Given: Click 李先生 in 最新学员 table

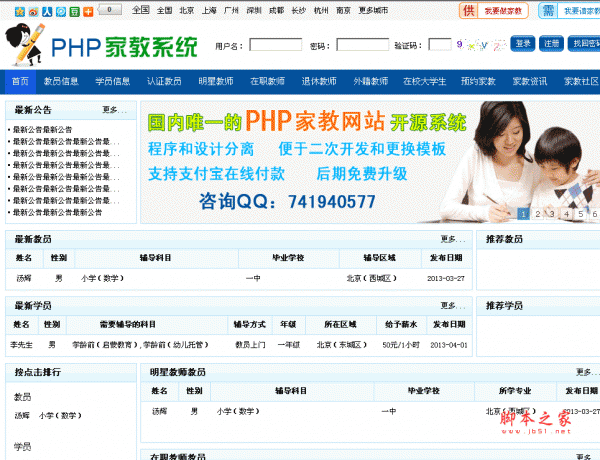Looking at the screenshot, I should click(x=21, y=345).
